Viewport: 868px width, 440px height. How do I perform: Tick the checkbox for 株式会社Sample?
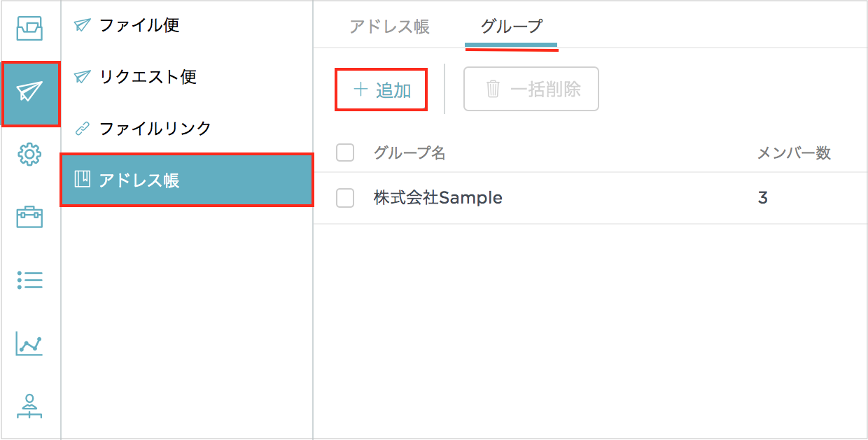pos(345,198)
